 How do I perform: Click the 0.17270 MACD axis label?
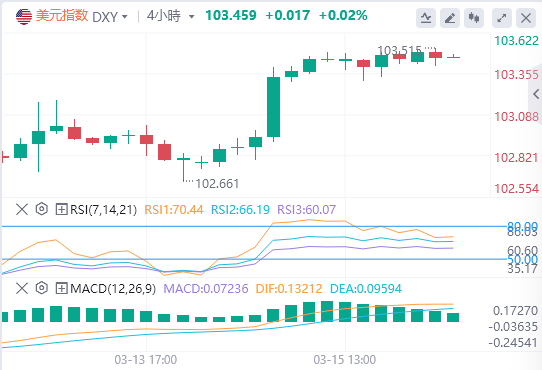pyautogui.click(x=515, y=311)
